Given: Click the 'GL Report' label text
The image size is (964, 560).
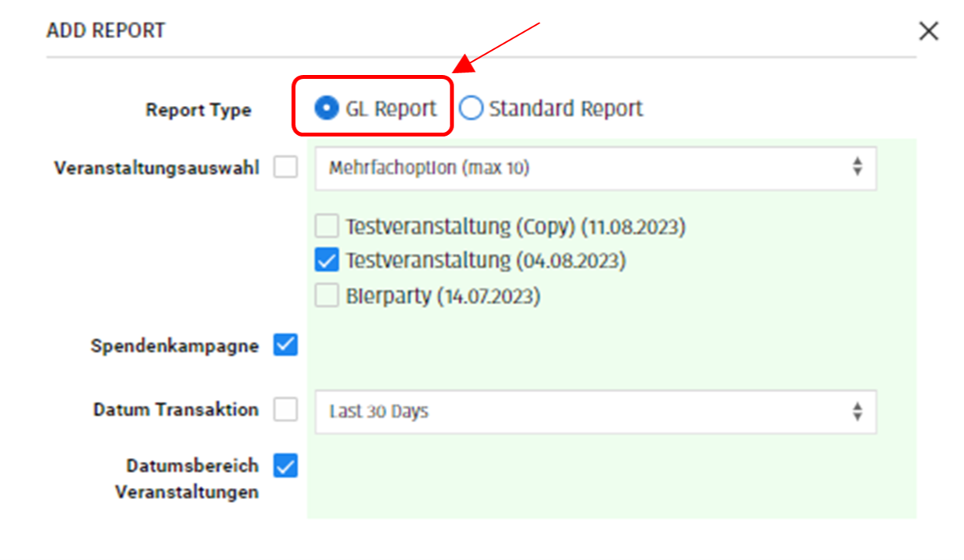Looking at the screenshot, I should point(391,108).
